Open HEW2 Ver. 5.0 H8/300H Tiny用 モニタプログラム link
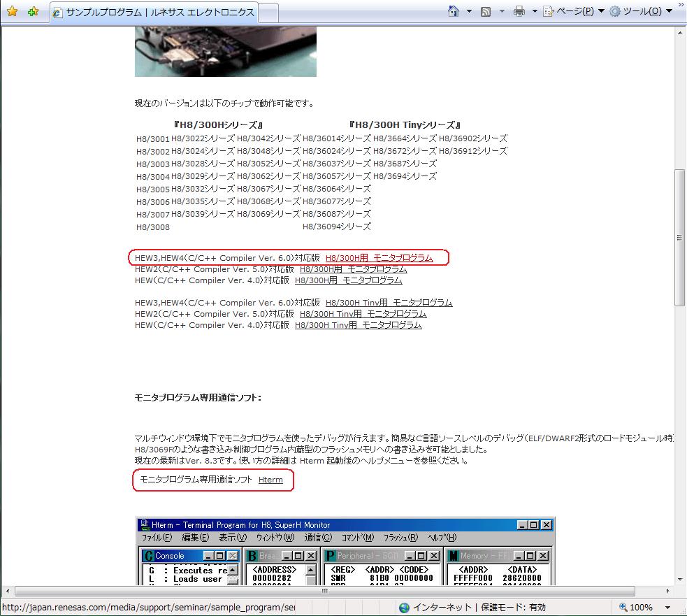687x616 pixels. tap(358, 314)
